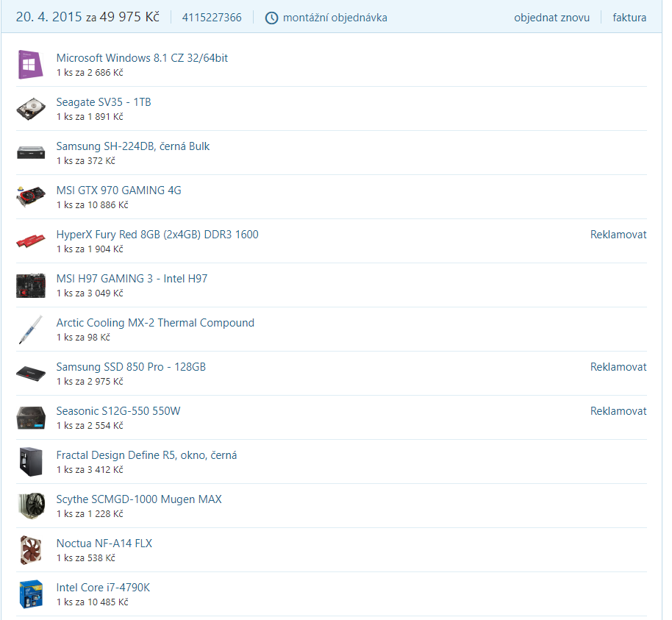
Task: Open Samsung SH-224DB černá Bulk link
Action: [133, 146]
